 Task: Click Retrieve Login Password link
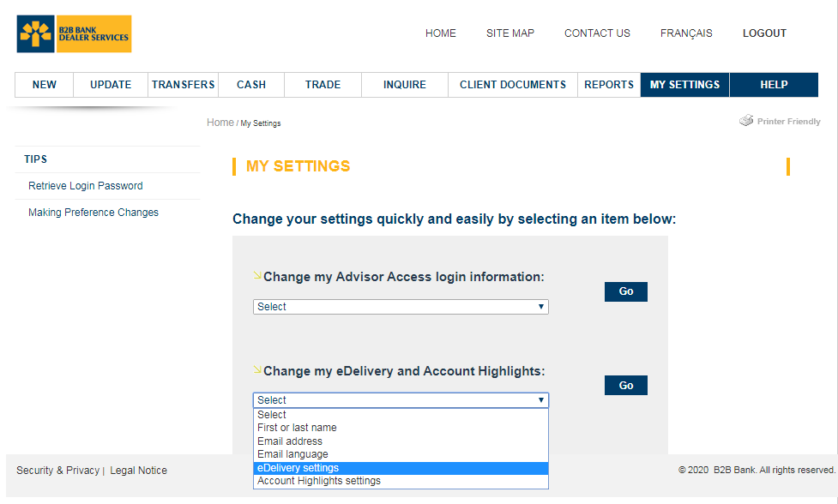(x=87, y=186)
